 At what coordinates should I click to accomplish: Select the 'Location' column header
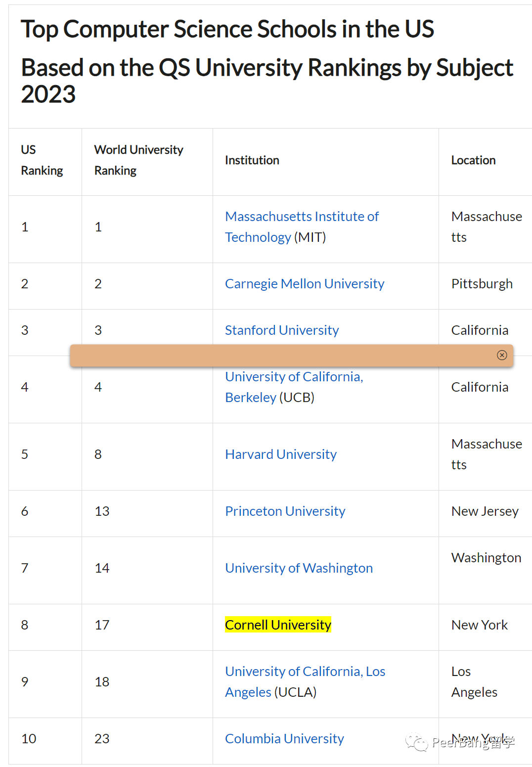tap(473, 160)
